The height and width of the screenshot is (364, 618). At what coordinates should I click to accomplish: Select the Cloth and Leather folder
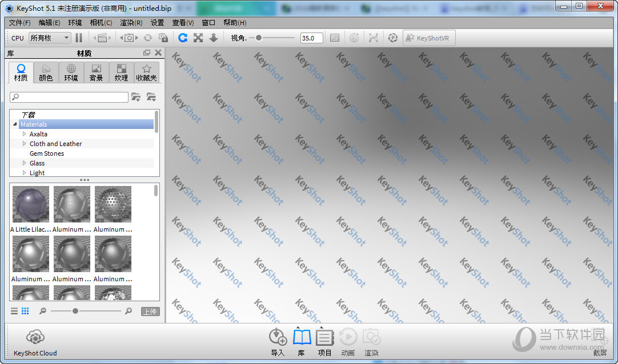(x=55, y=144)
